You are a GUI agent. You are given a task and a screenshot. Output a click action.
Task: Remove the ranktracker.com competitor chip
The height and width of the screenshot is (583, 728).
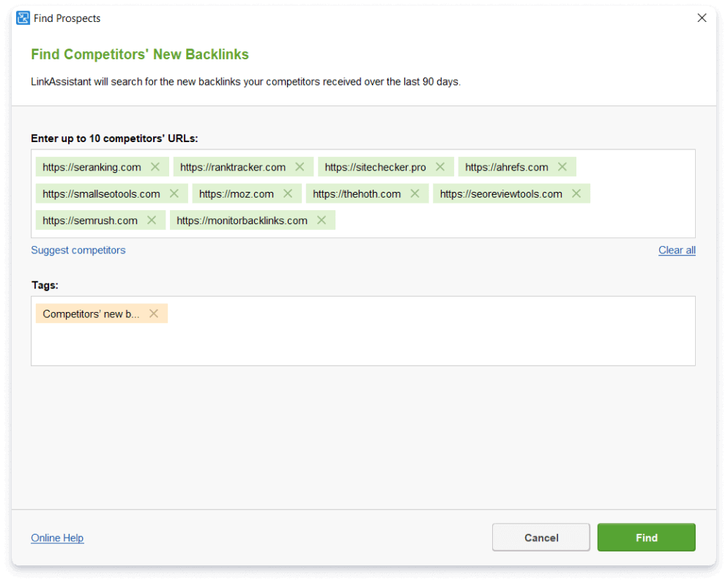click(300, 167)
